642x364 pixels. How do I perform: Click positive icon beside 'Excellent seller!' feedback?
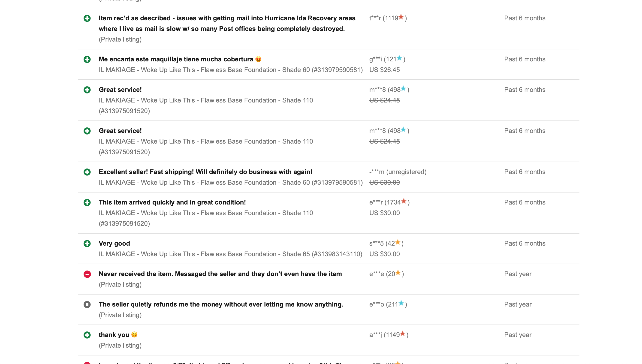tap(87, 172)
